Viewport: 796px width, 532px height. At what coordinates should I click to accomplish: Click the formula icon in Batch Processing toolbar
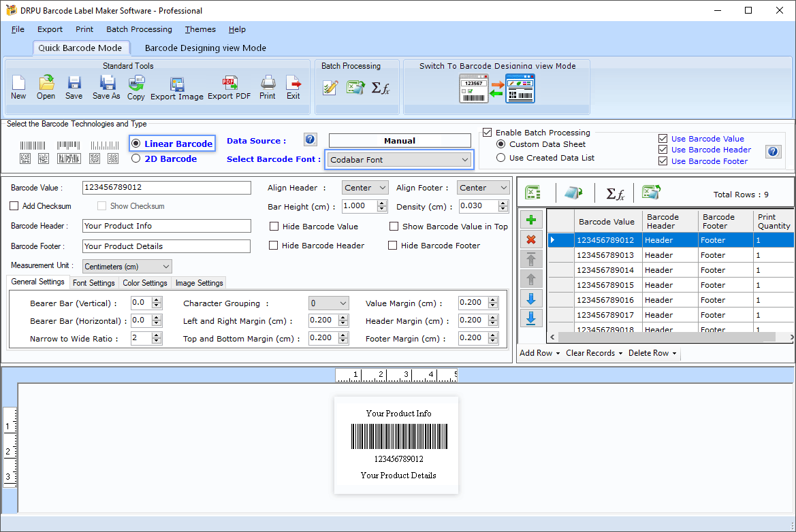tap(381, 88)
